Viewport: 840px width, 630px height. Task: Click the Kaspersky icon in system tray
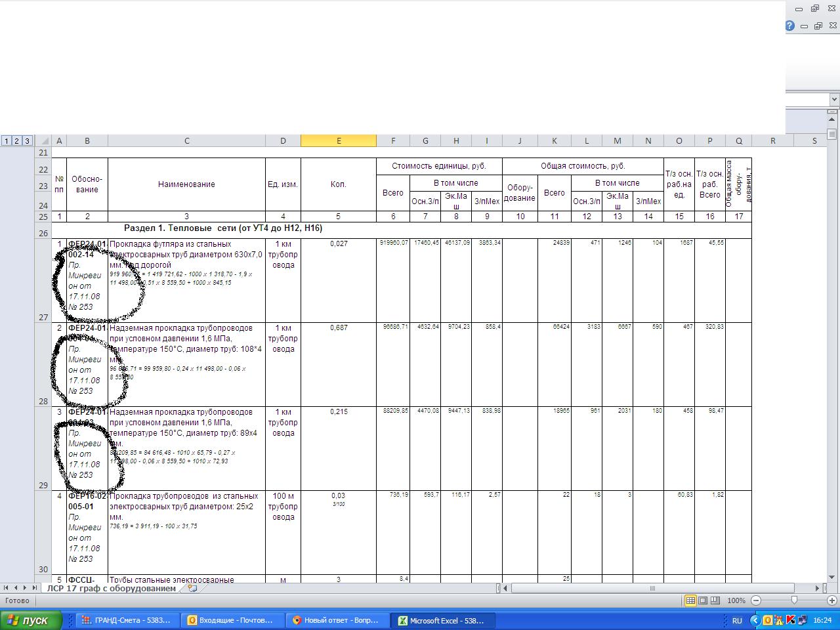(x=791, y=620)
